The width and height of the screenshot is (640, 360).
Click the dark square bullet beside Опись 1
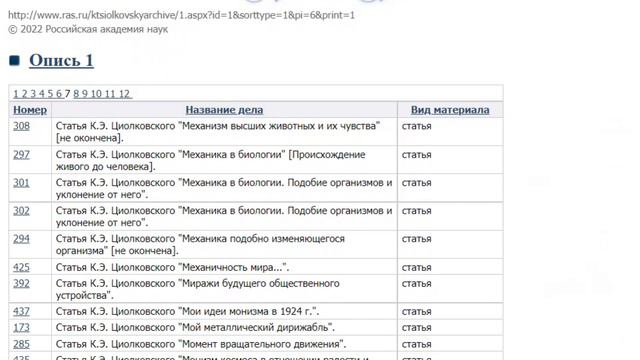point(14,60)
